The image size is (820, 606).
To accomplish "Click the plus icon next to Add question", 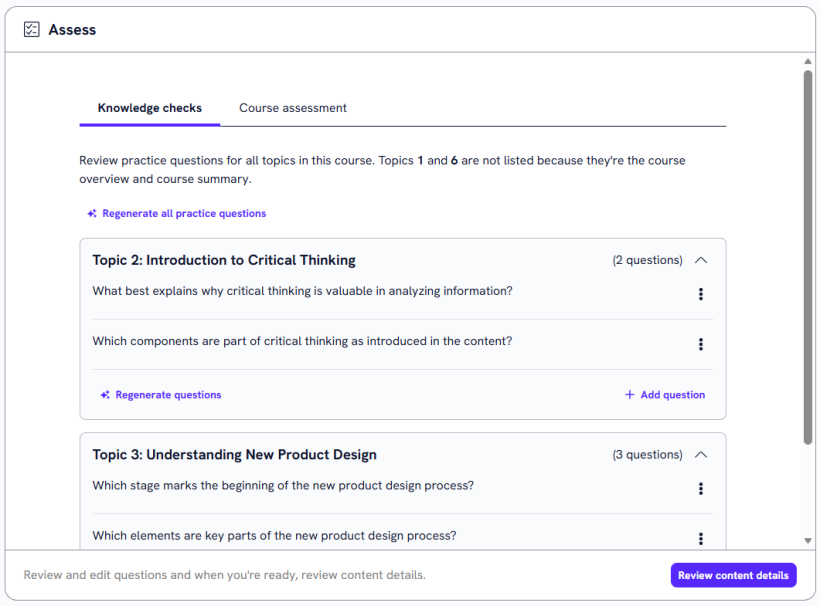I will 629,395.
